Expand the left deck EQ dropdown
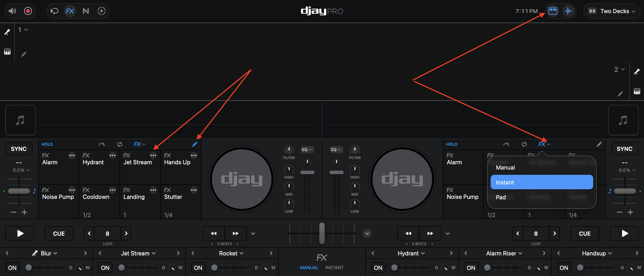The height and width of the screenshot is (276, 644). coord(307,149)
